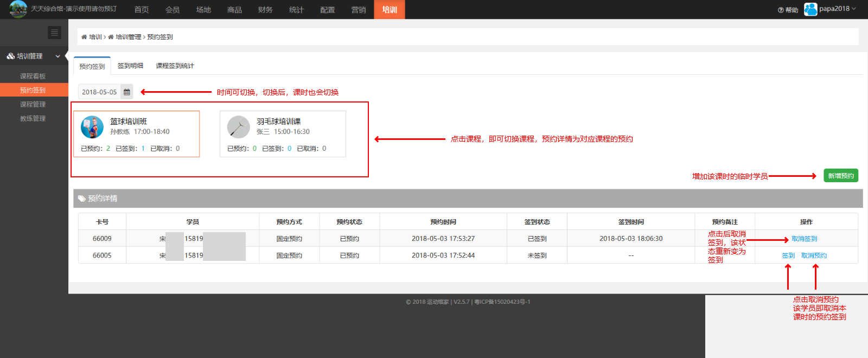The height and width of the screenshot is (358, 868).
Task: Click the 帮助 help link
Action: 792,10
